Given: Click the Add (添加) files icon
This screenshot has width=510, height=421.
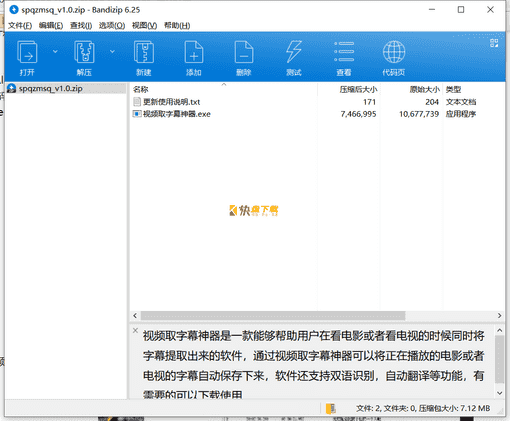Looking at the screenshot, I should click(x=194, y=52).
